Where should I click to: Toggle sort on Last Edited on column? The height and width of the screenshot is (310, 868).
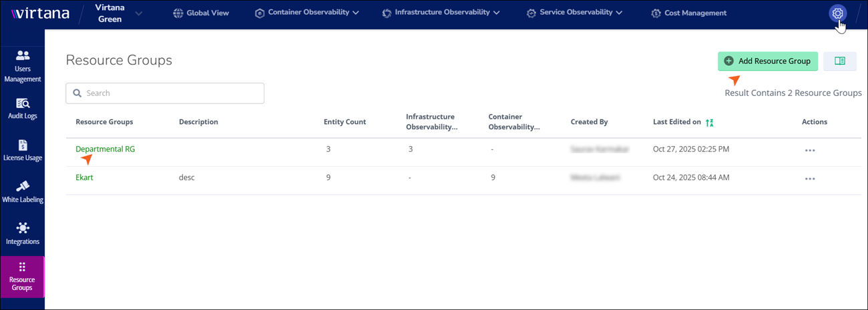(710, 123)
